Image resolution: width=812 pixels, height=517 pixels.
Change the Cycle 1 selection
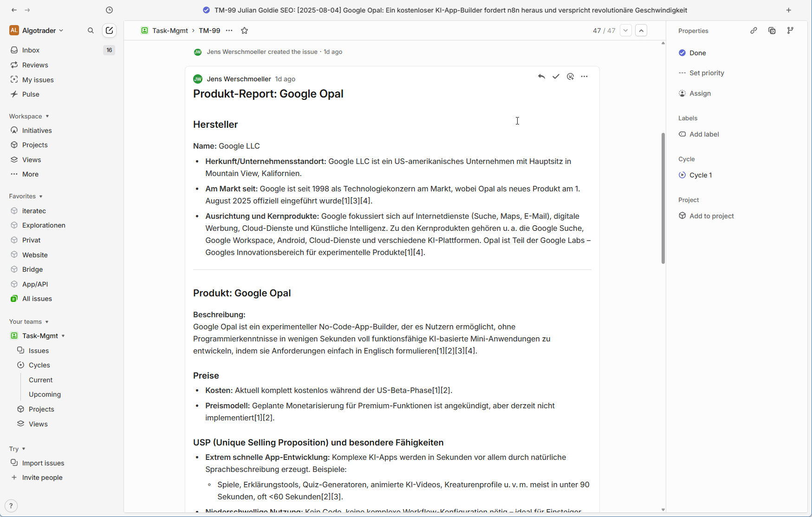coord(695,175)
